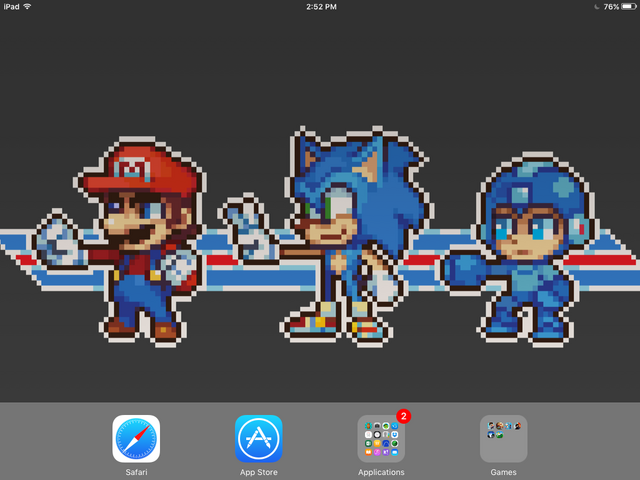Tap the red notification badge showing 2
640x480 pixels.
coord(404,416)
